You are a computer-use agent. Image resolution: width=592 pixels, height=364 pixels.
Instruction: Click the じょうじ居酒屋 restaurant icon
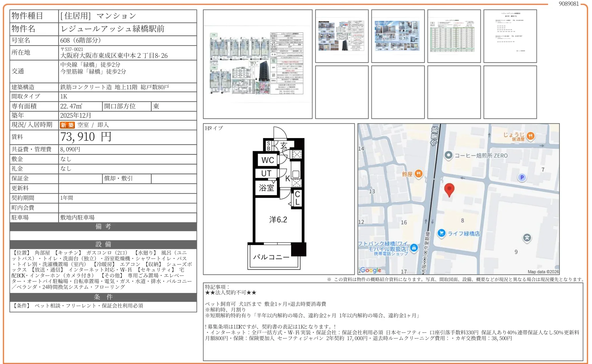click(531, 136)
